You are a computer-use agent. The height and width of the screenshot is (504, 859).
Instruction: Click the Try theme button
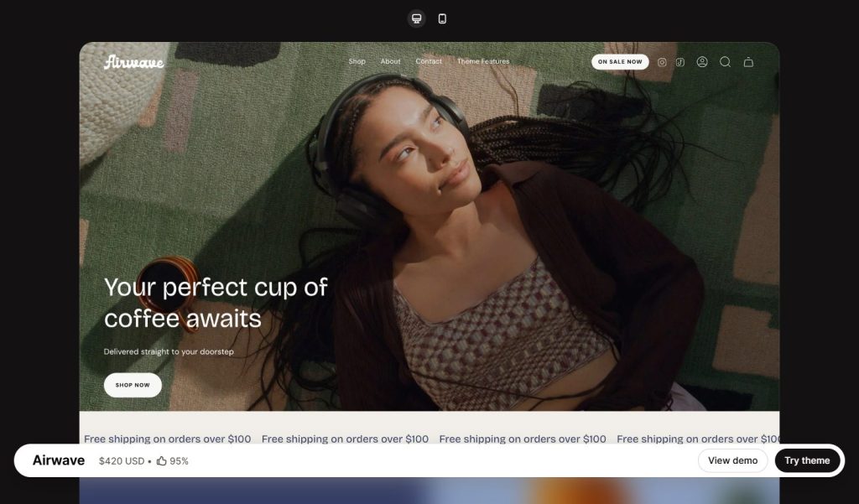tap(807, 460)
